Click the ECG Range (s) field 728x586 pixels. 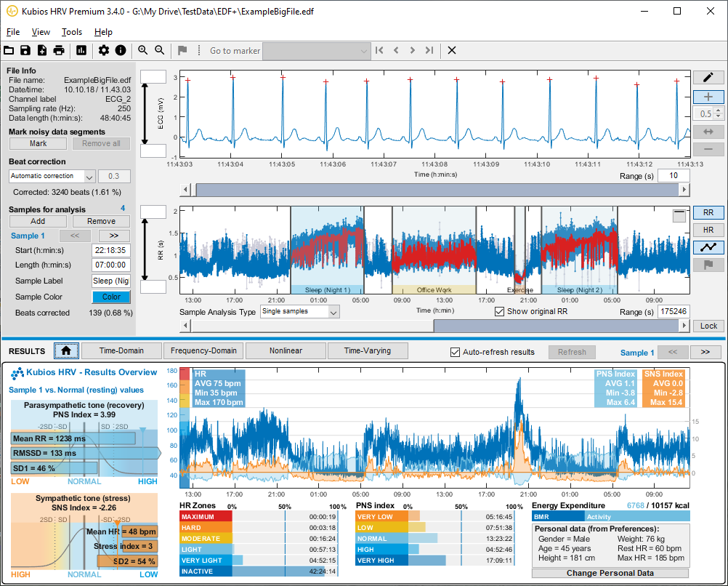tap(674, 176)
